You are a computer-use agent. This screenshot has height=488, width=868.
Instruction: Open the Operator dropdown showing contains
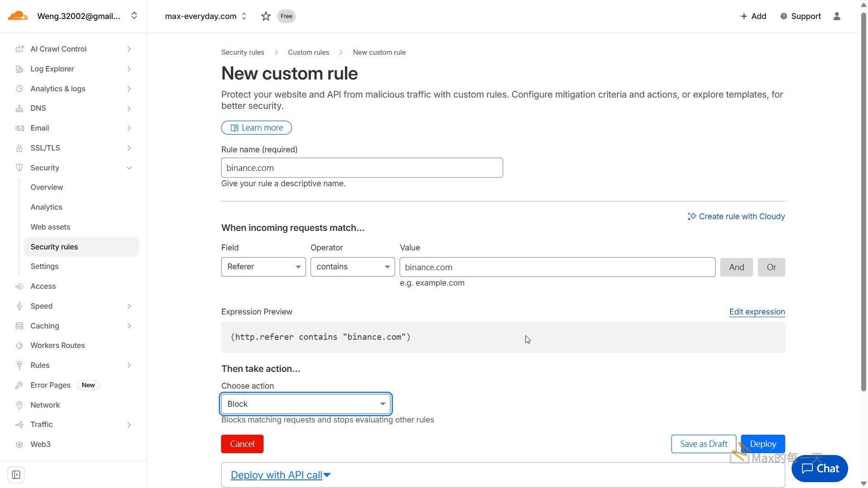click(352, 267)
